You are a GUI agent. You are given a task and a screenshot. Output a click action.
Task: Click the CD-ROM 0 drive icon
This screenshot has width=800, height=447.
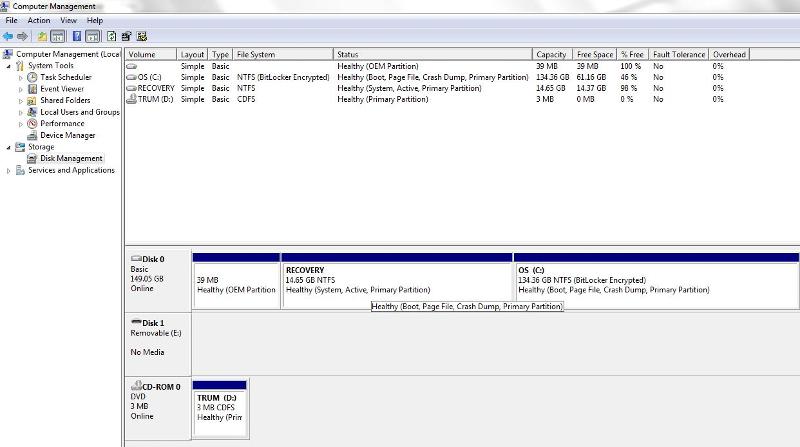(x=136, y=386)
